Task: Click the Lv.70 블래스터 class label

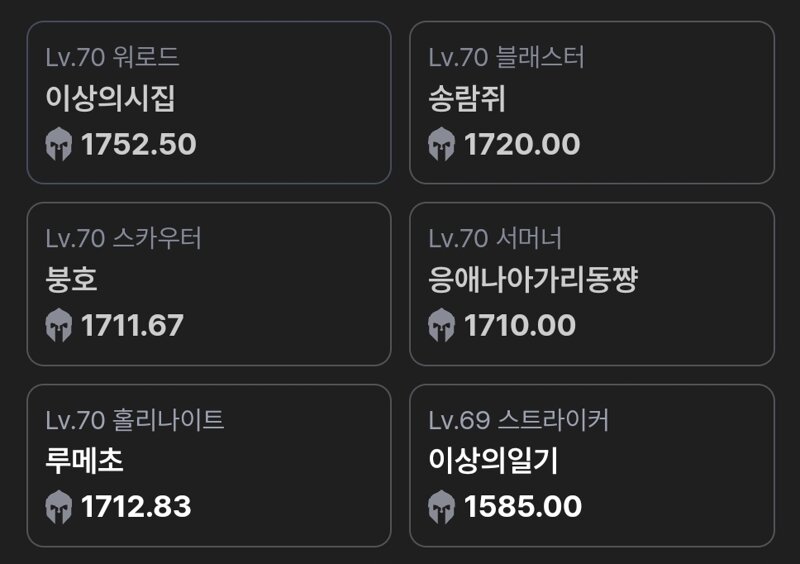Action: [506, 57]
